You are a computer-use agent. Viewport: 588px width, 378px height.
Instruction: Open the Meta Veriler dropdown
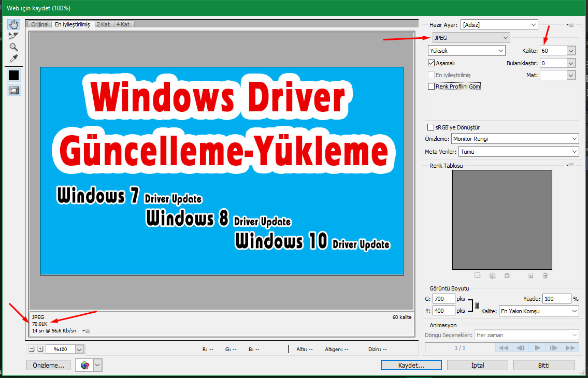[x=519, y=152]
